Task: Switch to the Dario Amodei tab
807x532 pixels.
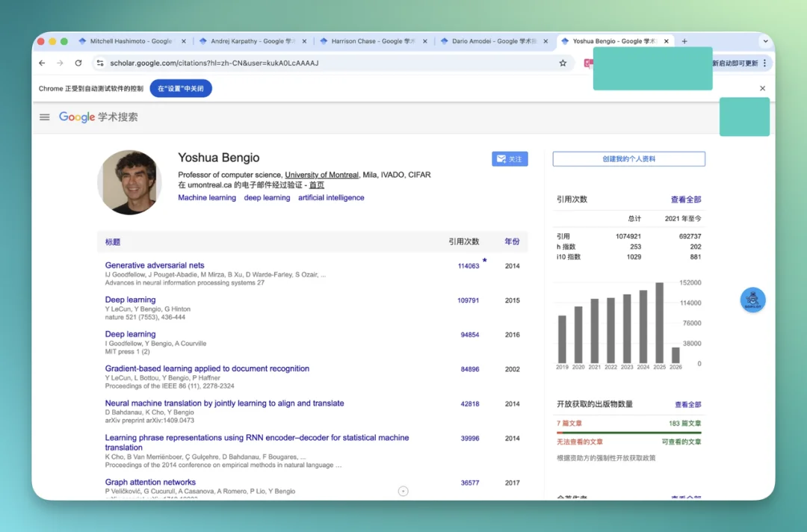Action: [493, 41]
